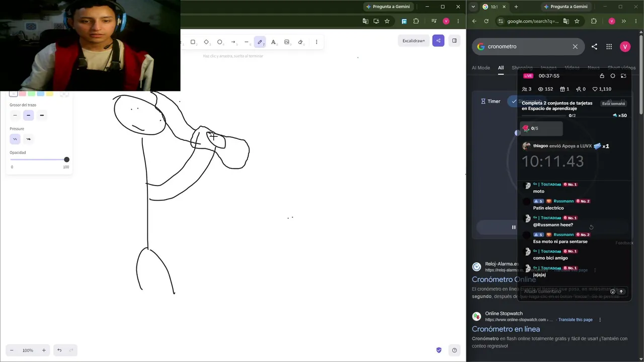Open more tools menu in Excalidraw toolbar
Image resolution: width=644 pixels, height=362 pixels.
(316, 42)
